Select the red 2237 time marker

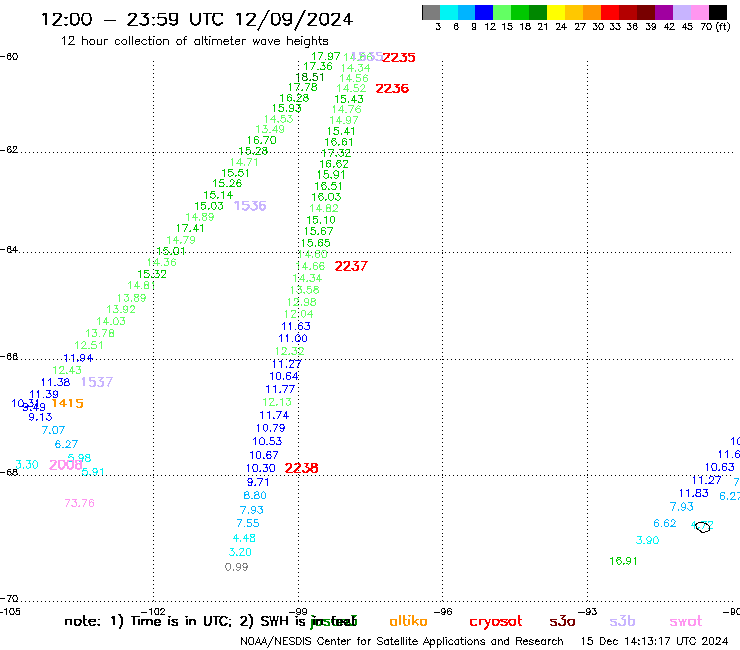pos(351,266)
